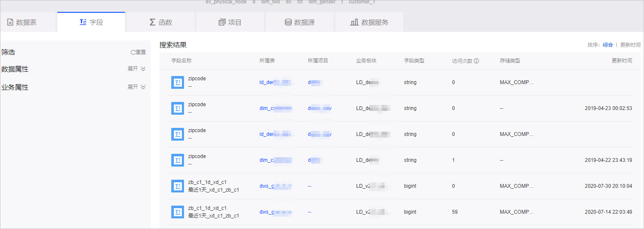Open the ld_der table link in first row
Viewport: 644px width, 229px height.
277,82
